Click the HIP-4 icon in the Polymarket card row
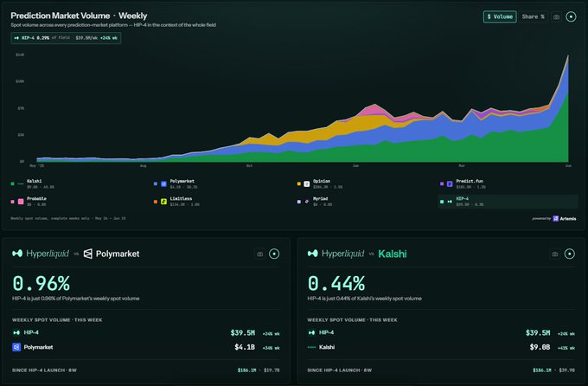 point(16,332)
